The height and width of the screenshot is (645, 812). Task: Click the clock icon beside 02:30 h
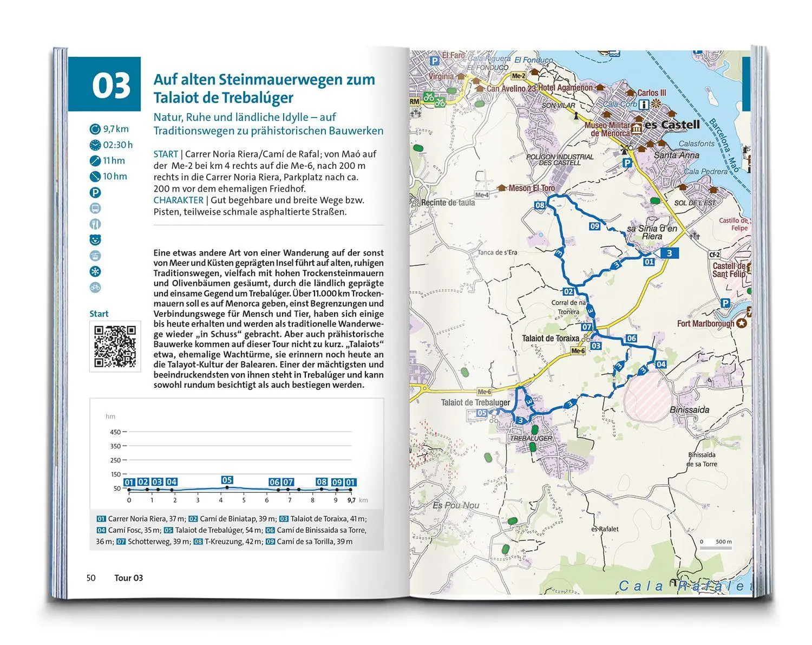pos(95,145)
